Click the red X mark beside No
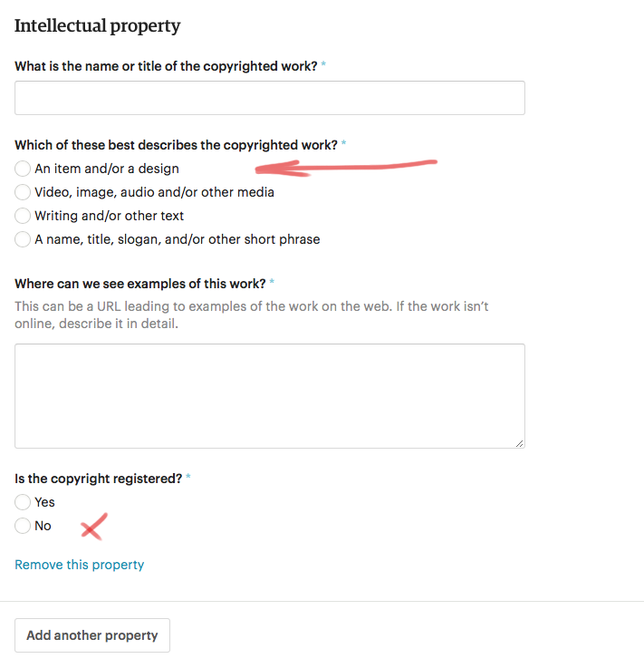 pos(94,527)
